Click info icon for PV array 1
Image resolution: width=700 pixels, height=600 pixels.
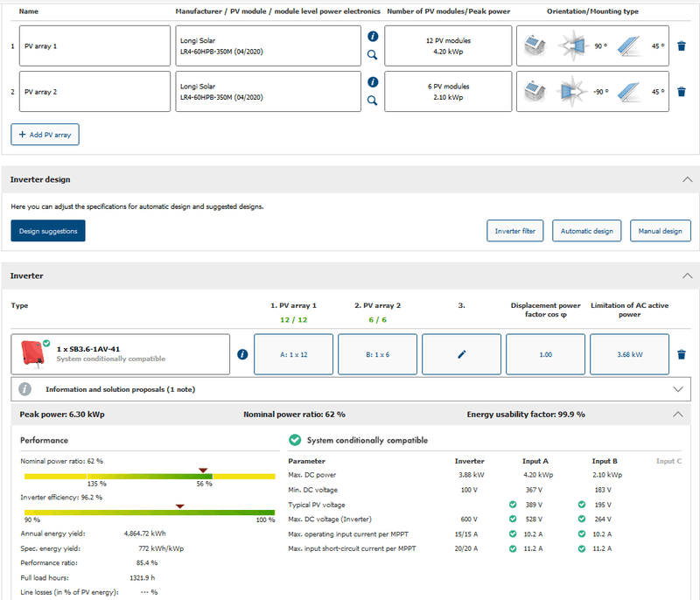tap(373, 37)
